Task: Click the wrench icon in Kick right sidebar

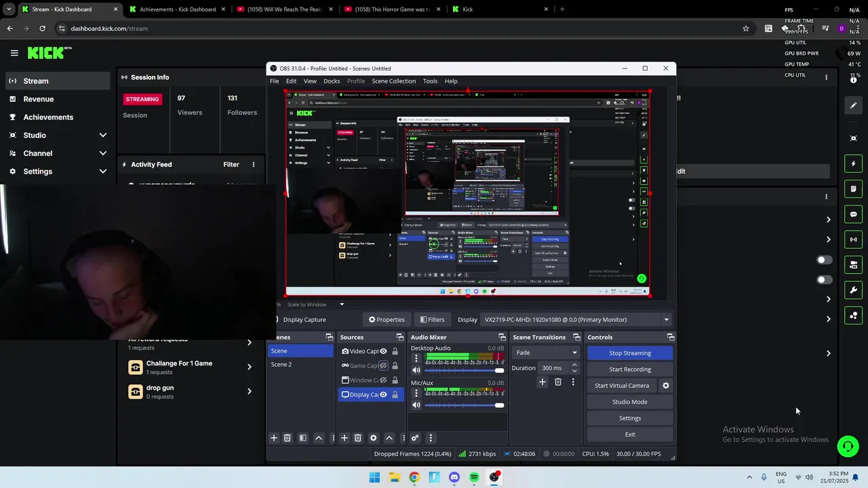Action: pos(853,290)
